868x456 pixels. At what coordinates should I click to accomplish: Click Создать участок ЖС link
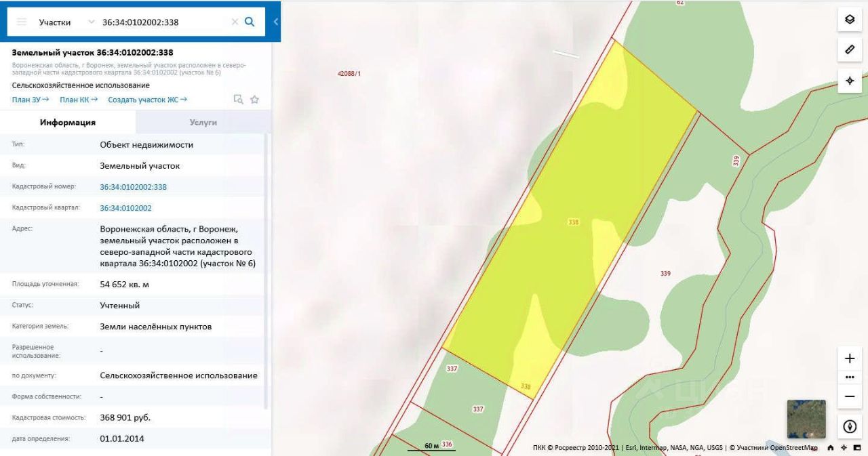[147, 100]
